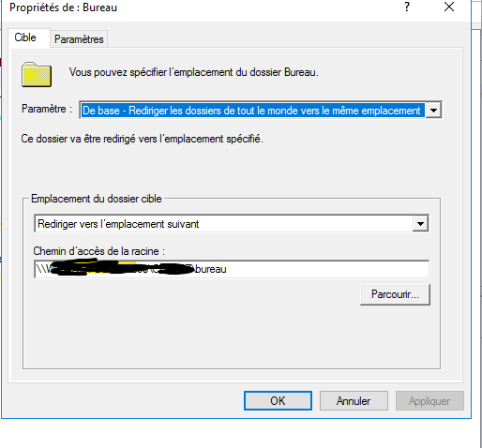Open the Paramètre combo box arrow
The height and width of the screenshot is (448, 482).
pyautogui.click(x=433, y=110)
